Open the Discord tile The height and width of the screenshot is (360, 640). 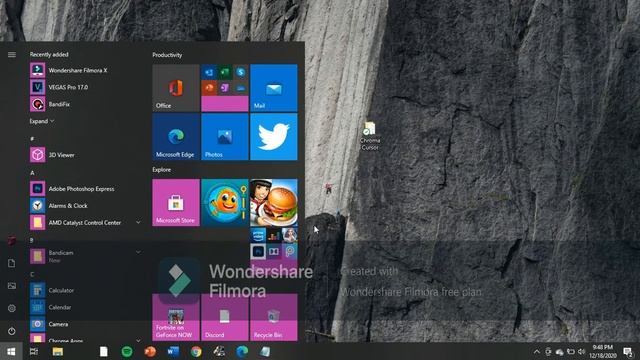[225, 317]
